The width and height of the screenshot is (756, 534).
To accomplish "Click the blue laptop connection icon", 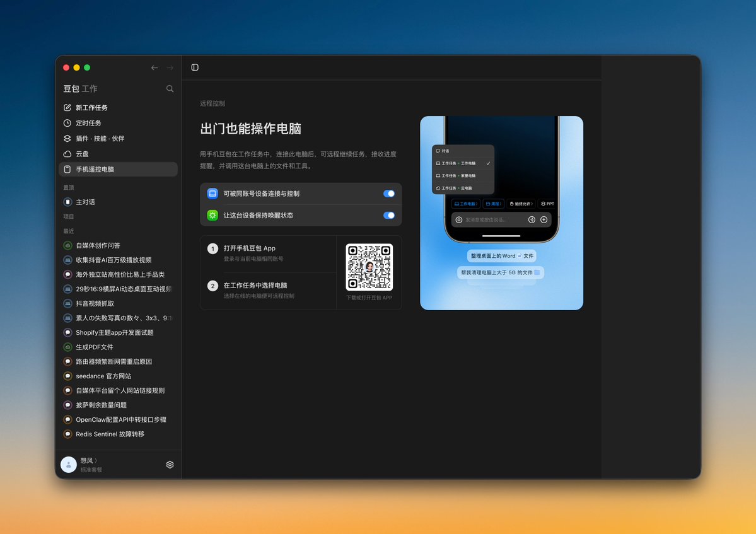I will tap(212, 194).
